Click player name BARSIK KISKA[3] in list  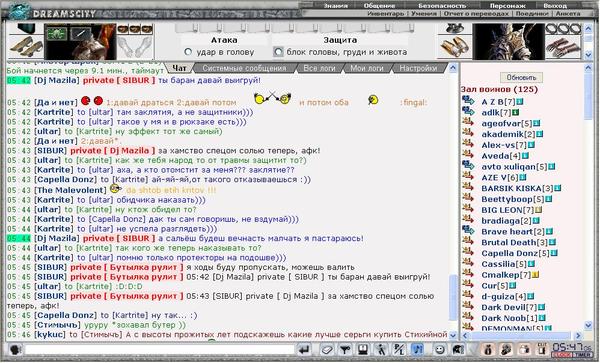(517, 188)
